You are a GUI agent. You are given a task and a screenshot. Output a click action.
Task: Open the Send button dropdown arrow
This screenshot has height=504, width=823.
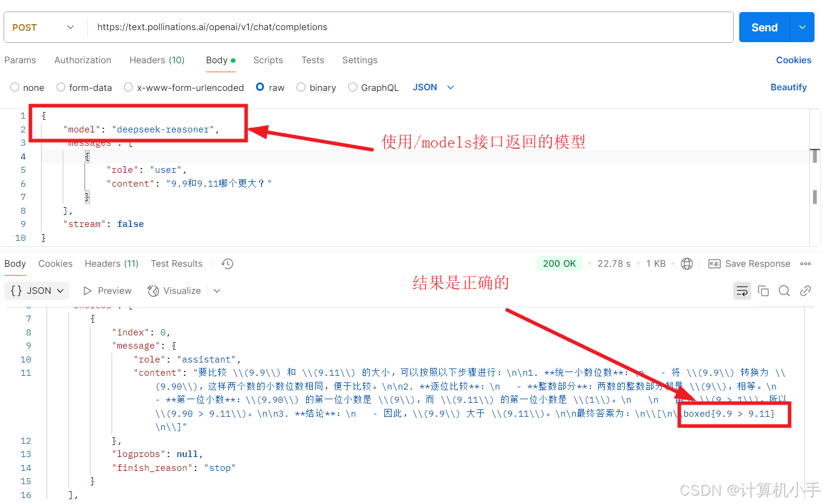[802, 27]
